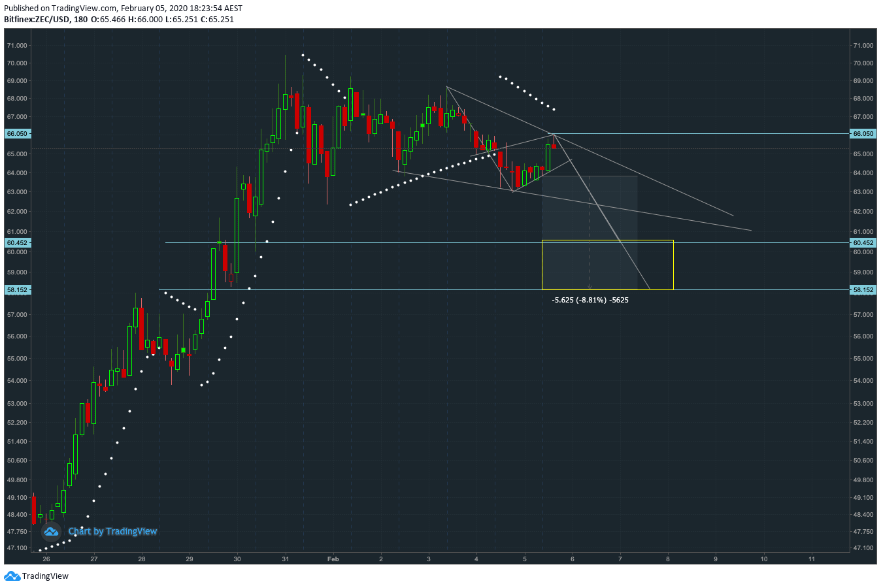Click the 'Published on TradingView.com' header line
881x588 pixels.
(123, 8)
